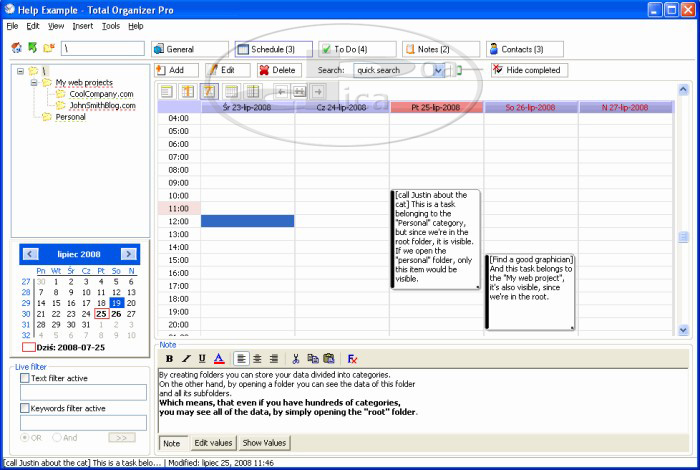Enable the Text filter active checkbox
The width and height of the screenshot is (700, 470).
point(26,378)
